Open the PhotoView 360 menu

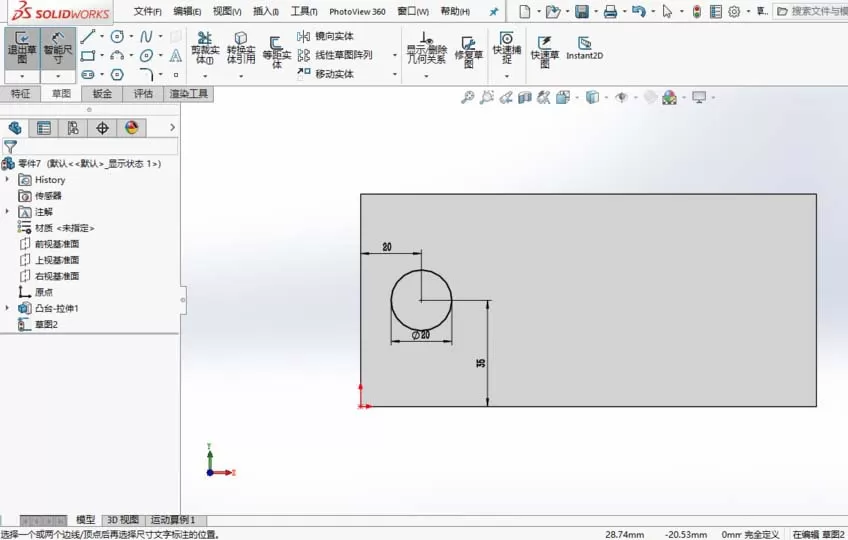[x=357, y=11]
